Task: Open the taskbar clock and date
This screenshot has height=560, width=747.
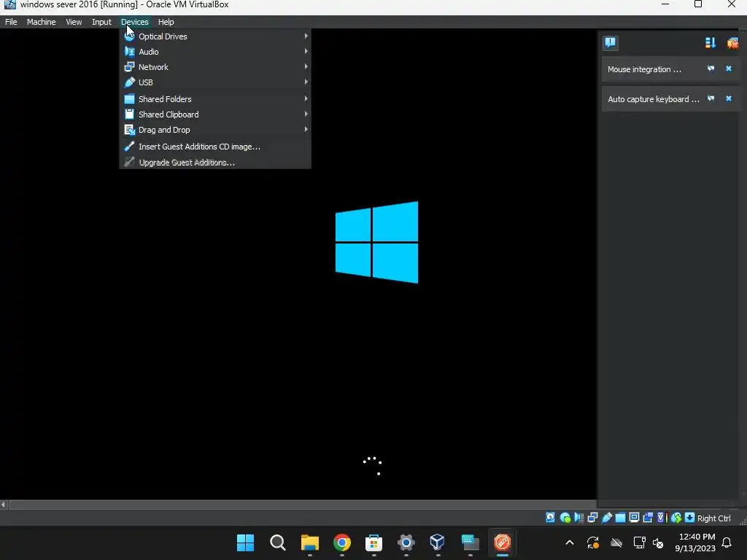Action: (695, 542)
